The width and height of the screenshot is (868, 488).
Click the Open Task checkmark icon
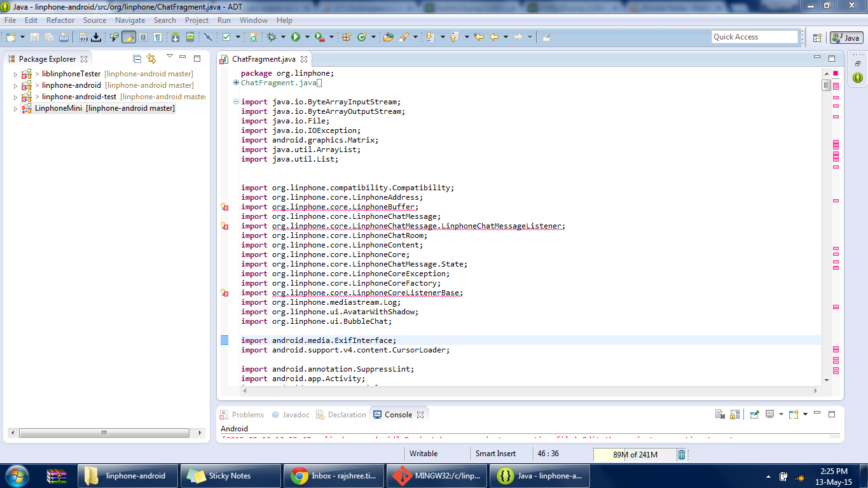226,37
